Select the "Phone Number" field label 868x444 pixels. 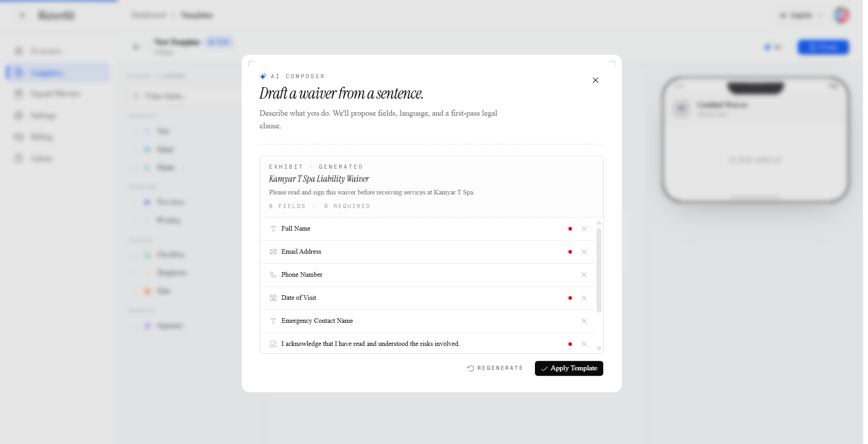(x=302, y=275)
